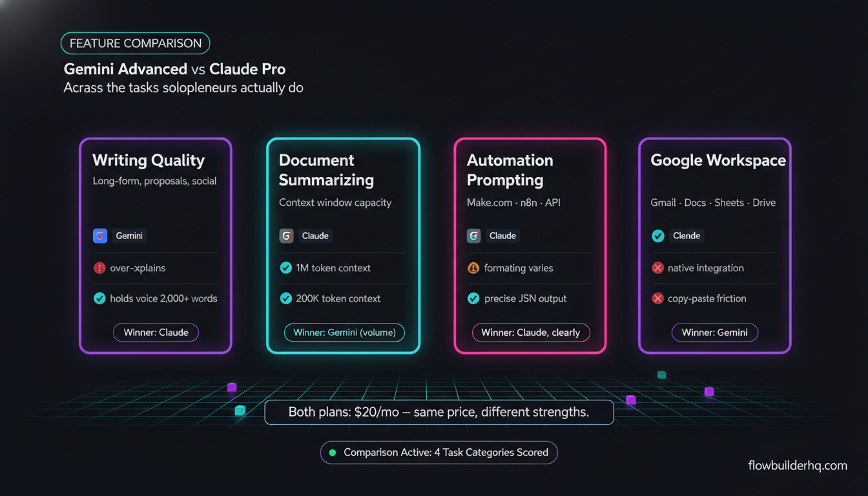Image resolution: width=868 pixels, height=496 pixels.
Task: Click the text Make.com · n8n · API
Action: click(x=512, y=202)
